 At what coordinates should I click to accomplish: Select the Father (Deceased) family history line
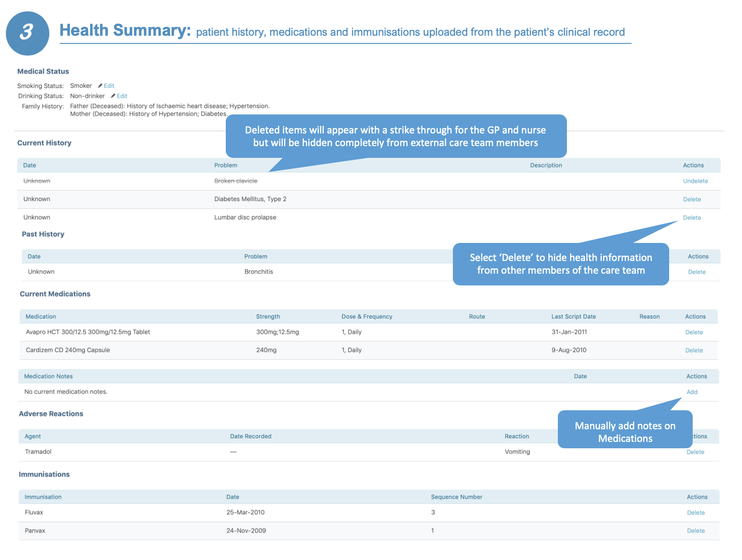click(170, 106)
